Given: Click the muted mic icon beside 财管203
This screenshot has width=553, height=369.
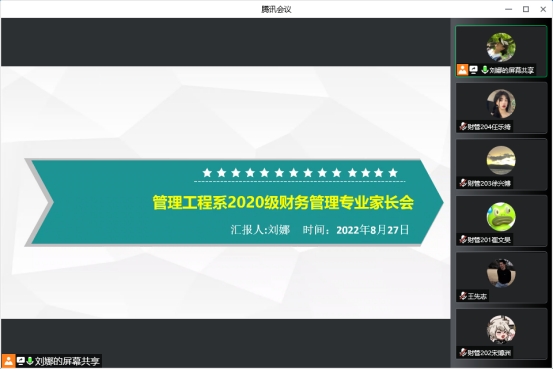Looking at the screenshot, I should (x=463, y=182).
